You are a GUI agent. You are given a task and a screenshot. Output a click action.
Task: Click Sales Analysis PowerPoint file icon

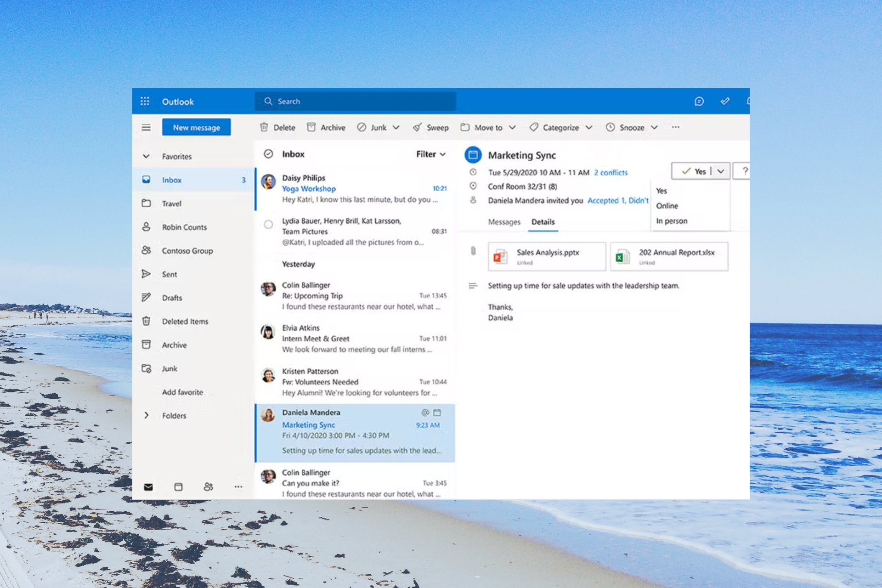tap(500, 257)
